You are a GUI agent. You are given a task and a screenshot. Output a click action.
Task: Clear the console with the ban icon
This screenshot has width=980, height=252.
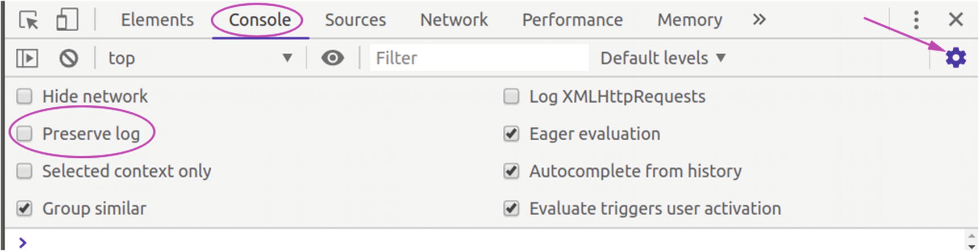pos(69,58)
